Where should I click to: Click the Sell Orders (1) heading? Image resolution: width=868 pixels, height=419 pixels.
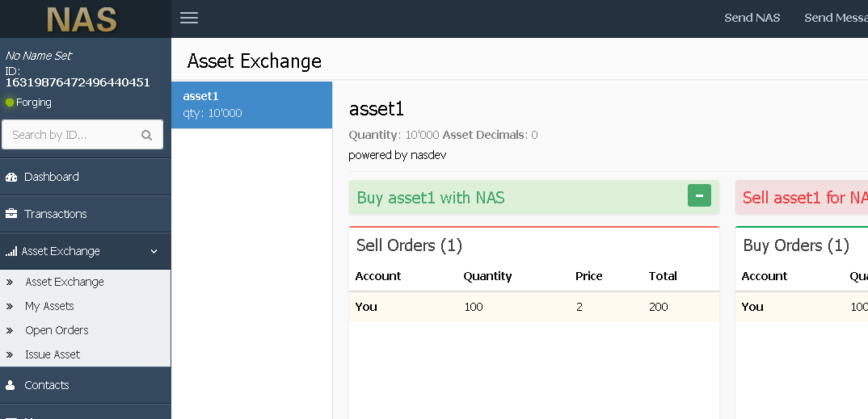[x=409, y=245]
